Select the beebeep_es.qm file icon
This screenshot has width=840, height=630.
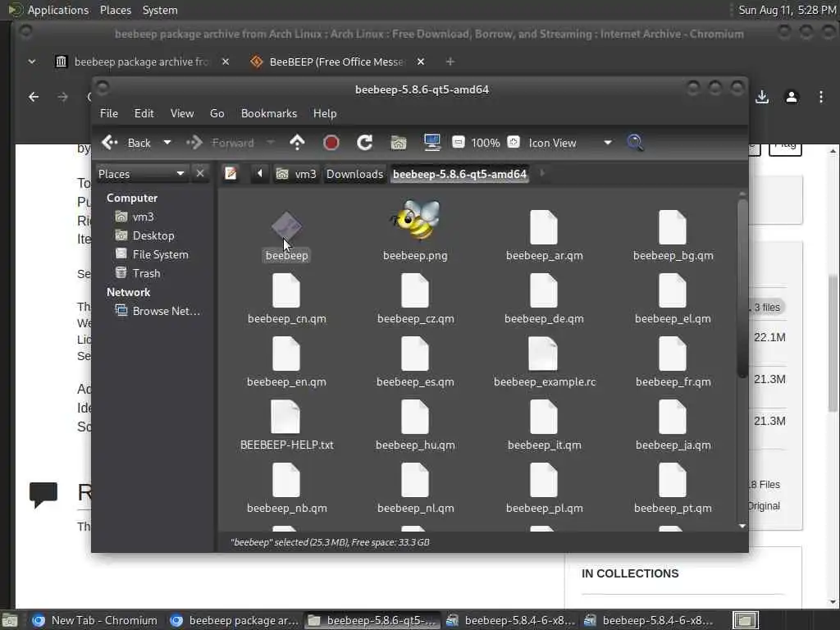415,354
